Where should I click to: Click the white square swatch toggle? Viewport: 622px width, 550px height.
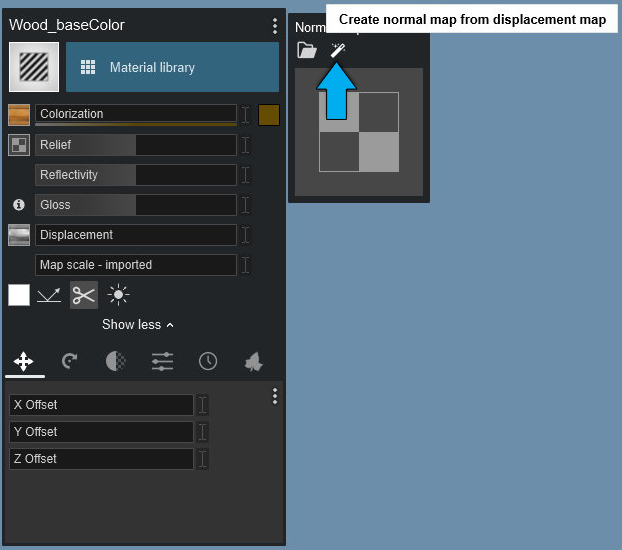click(x=19, y=295)
